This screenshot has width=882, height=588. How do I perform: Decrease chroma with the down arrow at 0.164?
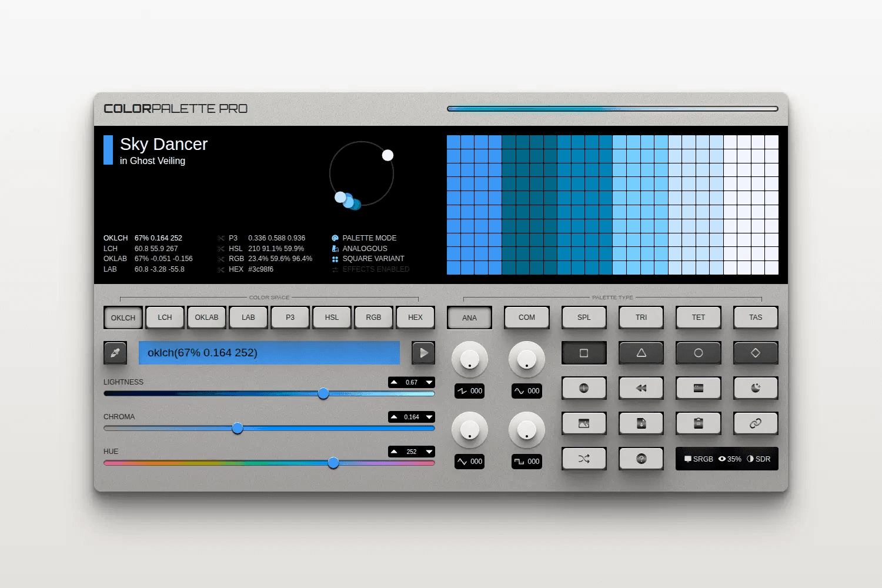click(429, 417)
